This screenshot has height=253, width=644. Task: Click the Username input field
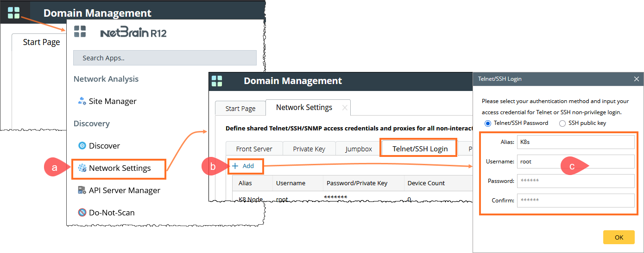click(575, 162)
